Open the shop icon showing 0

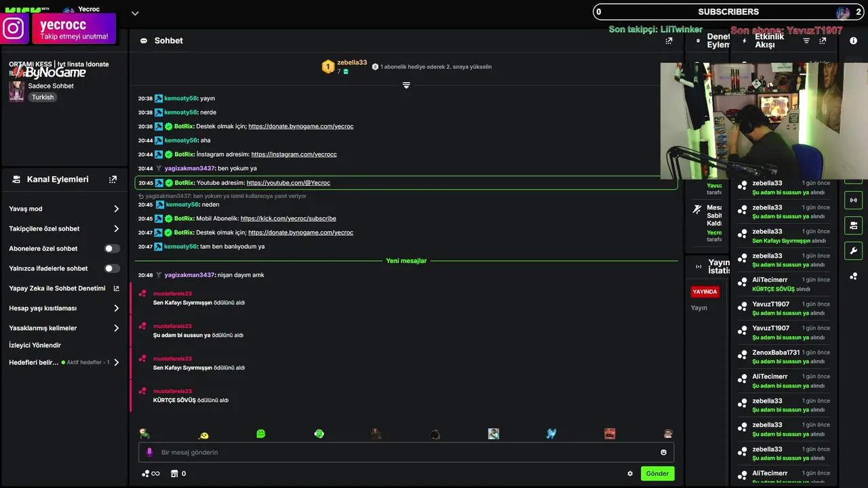pos(178,474)
